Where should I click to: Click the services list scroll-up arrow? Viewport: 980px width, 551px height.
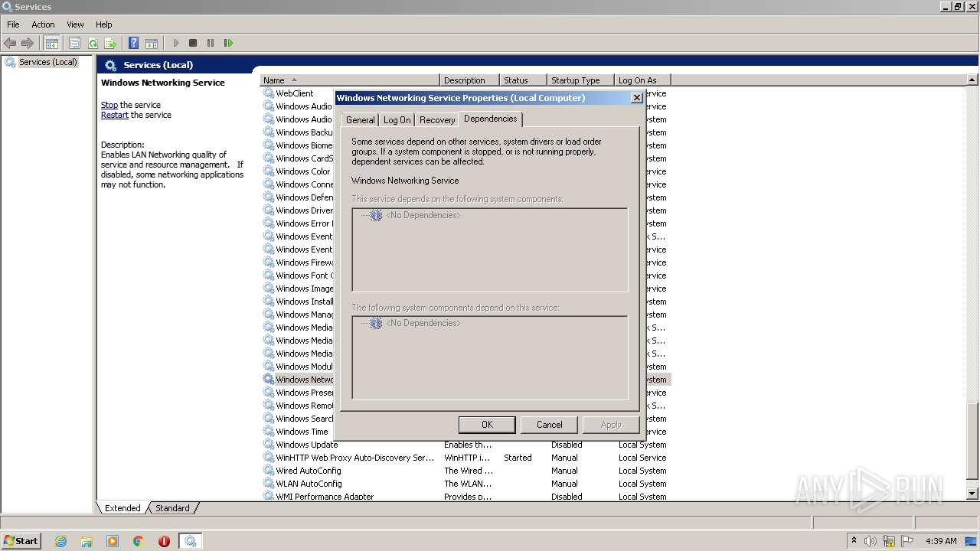coord(972,80)
